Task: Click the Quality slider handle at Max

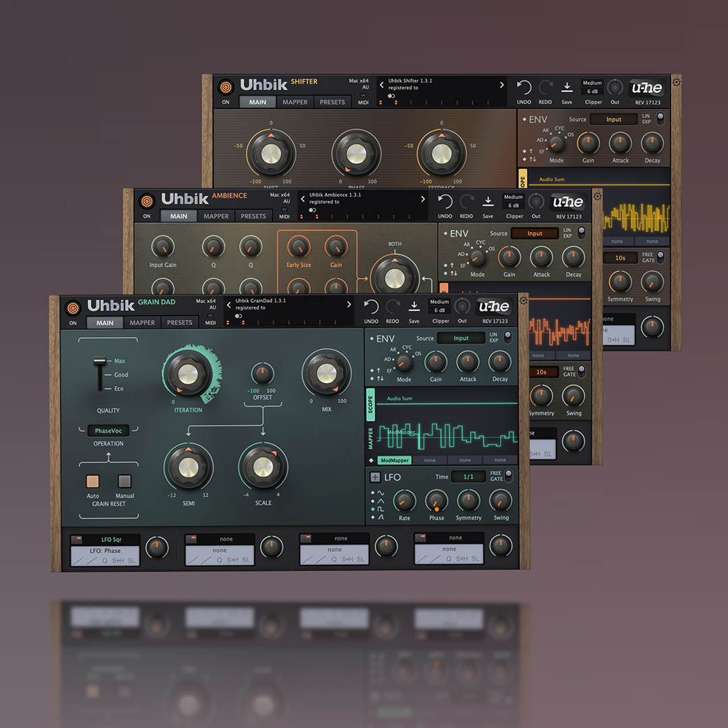Action: coord(99,360)
